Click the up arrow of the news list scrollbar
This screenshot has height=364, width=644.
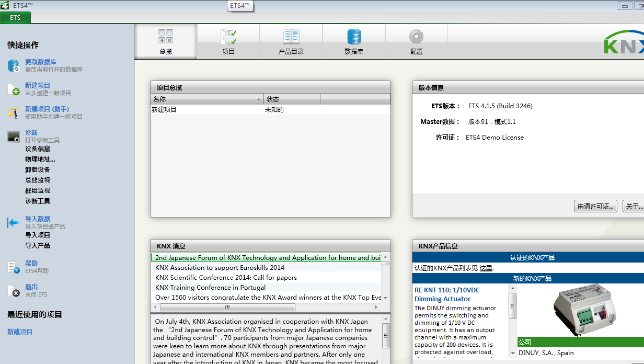point(386,256)
